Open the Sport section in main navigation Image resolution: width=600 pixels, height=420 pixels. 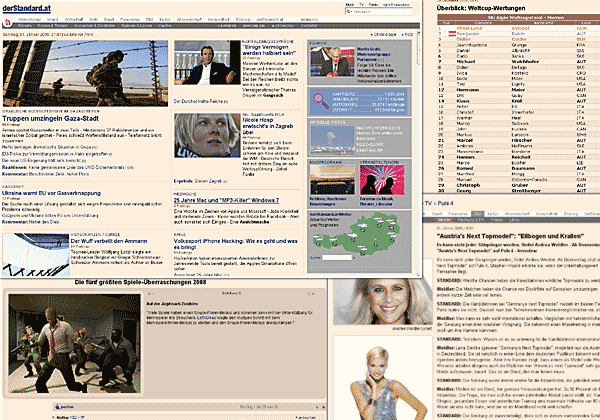pos(109,19)
